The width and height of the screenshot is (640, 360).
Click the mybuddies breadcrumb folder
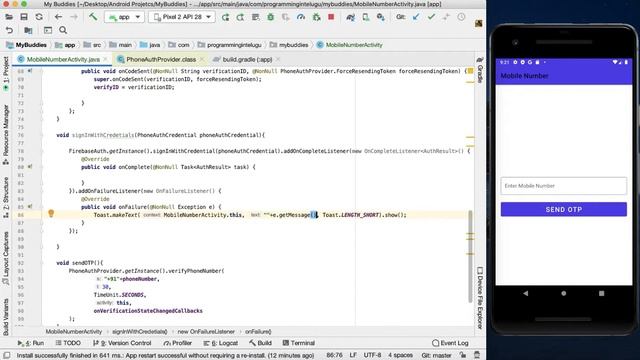pyautogui.click(x=289, y=45)
